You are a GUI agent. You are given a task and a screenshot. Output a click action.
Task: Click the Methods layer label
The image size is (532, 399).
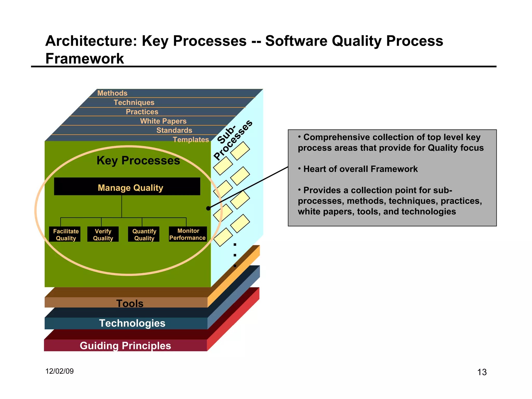pyautogui.click(x=112, y=93)
